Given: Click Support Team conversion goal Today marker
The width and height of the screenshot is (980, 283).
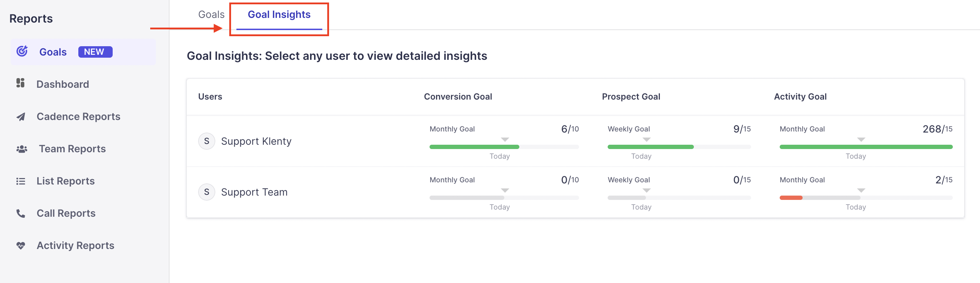Looking at the screenshot, I should tap(505, 191).
